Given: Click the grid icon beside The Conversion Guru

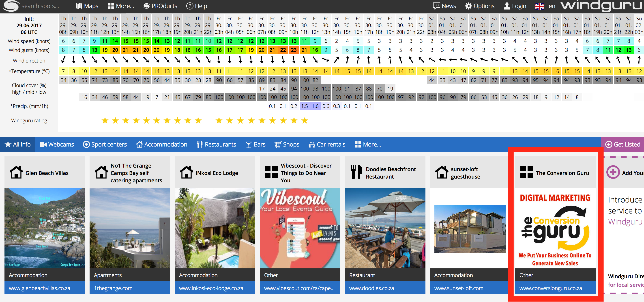Looking at the screenshot, I should pos(526,172).
